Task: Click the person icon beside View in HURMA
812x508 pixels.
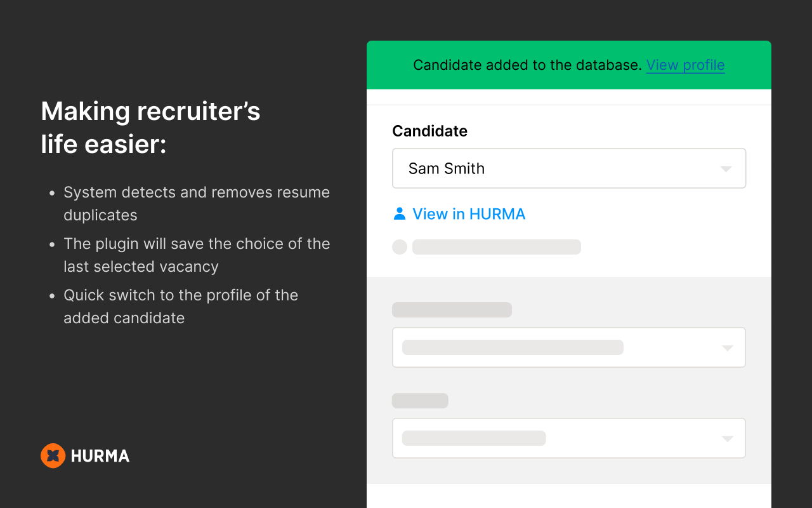Action: click(399, 214)
